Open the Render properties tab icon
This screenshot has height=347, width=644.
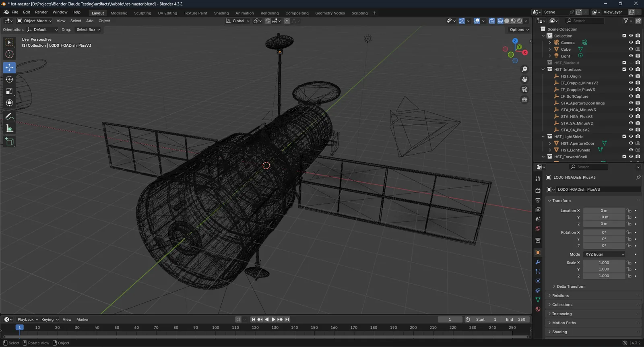tap(538, 191)
